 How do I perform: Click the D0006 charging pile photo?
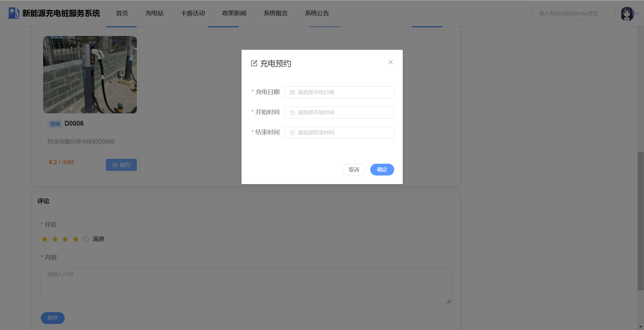coord(90,75)
